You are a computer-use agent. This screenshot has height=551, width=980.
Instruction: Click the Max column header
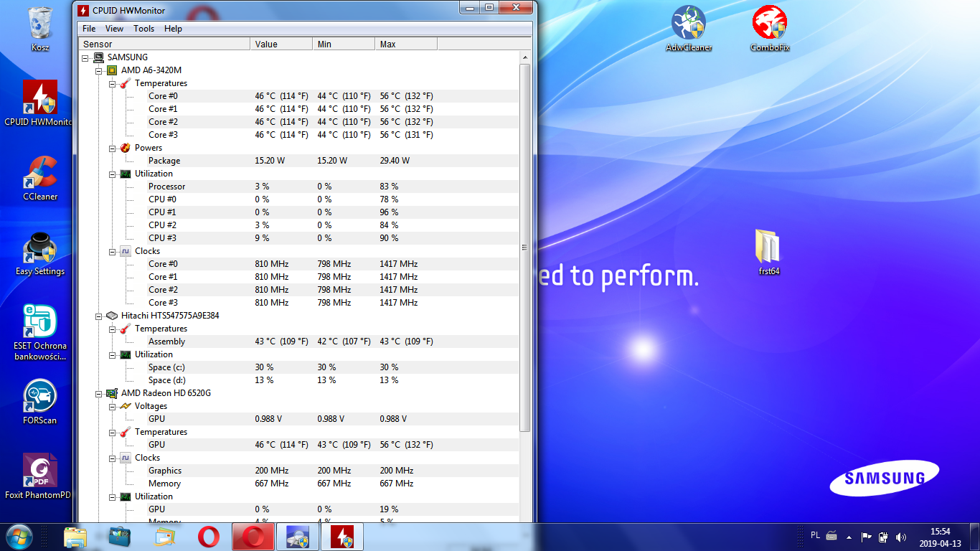(406, 44)
